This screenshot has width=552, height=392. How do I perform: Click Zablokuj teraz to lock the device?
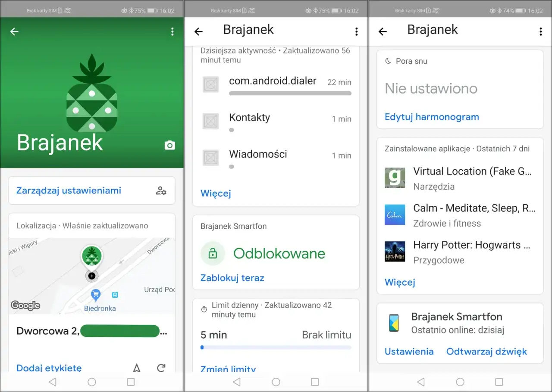(x=232, y=278)
